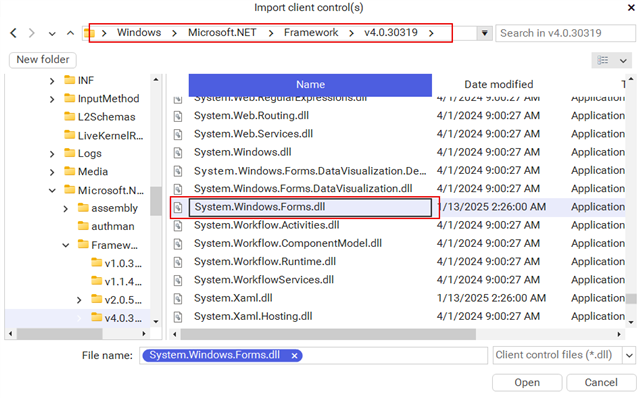Sort by Date modified column header
The image size is (640, 398).
(x=499, y=84)
